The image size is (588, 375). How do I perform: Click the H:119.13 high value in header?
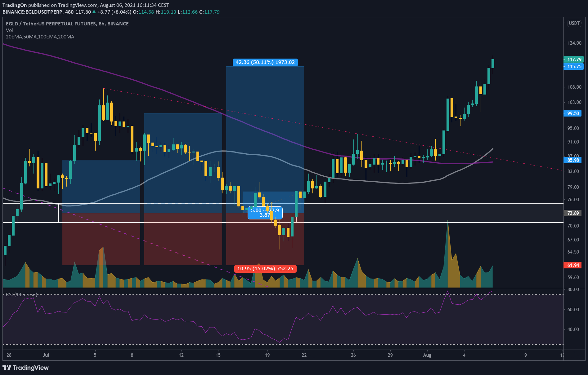(166, 12)
